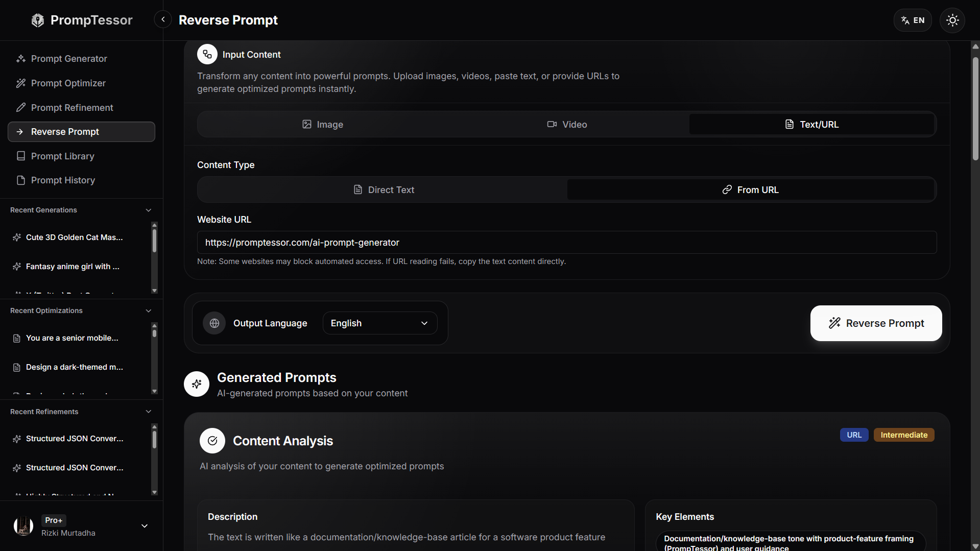Click the Prompt Generator sparkle icon
Viewport: 980px width, 551px height.
point(21,59)
